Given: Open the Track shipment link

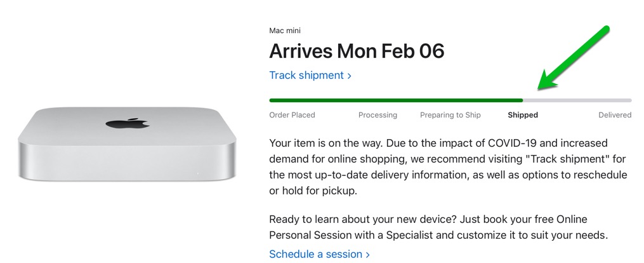Looking at the screenshot, I should click(x=306, y=76).
